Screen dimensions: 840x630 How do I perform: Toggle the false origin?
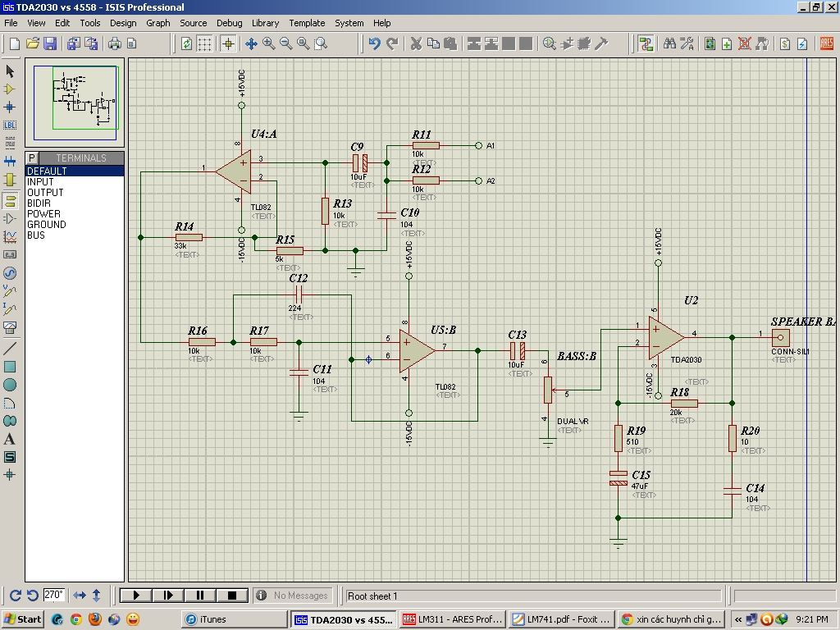pyautogui.click(x=228, y=43)
